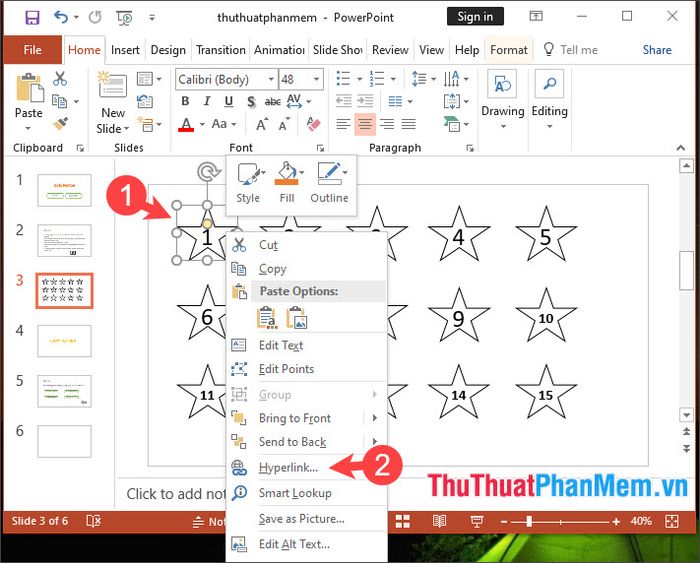Decrease the list indent level
Screen dimensions: 700x563
(343, 101)
